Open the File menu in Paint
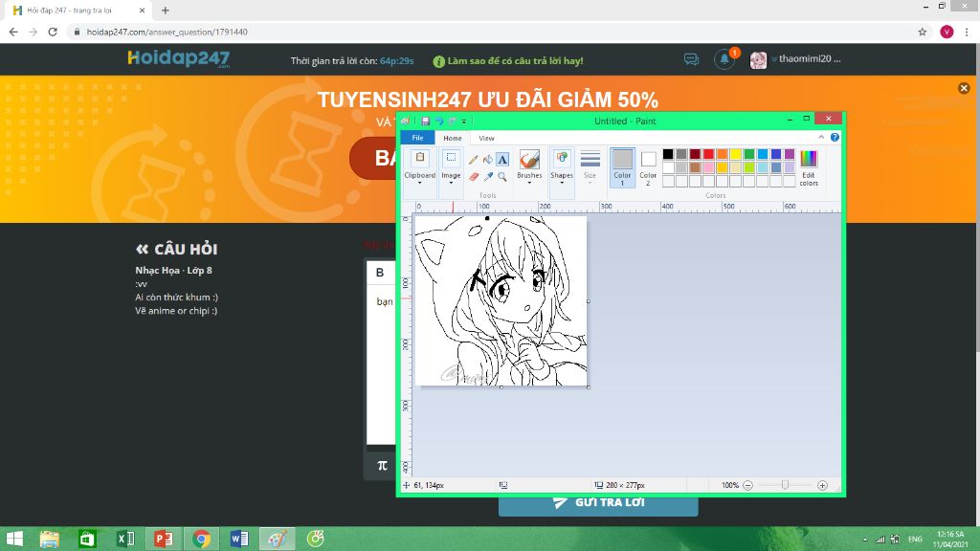980x551 pixels. pos(417,138)
